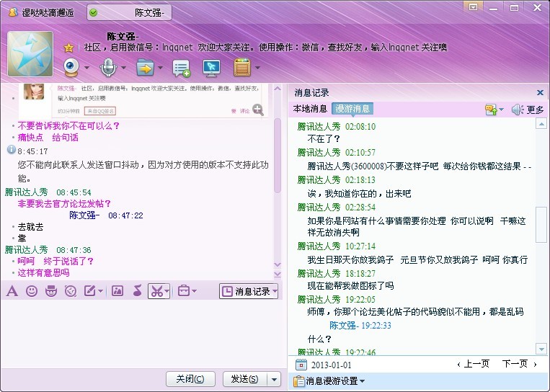Launch remote desktop monitor icon

click(x=211, y=68)
